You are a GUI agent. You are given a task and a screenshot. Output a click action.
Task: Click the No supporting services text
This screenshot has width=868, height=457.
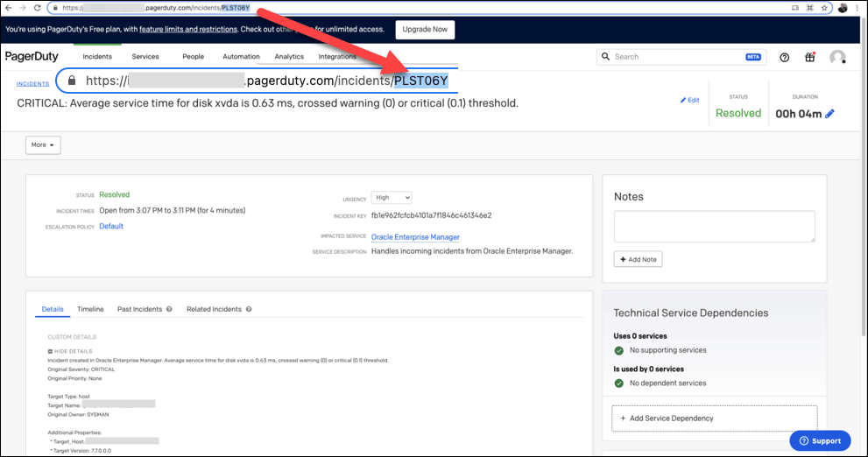(667, 350)
